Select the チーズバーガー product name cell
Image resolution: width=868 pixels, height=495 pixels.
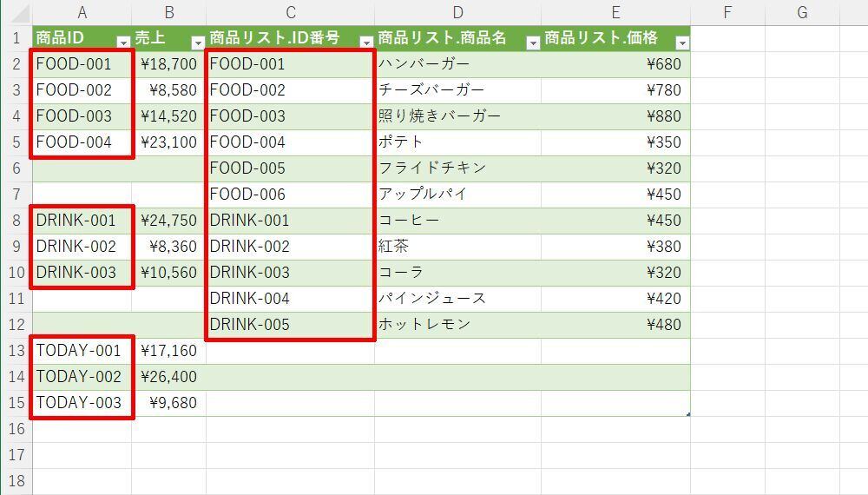(457, 90)
